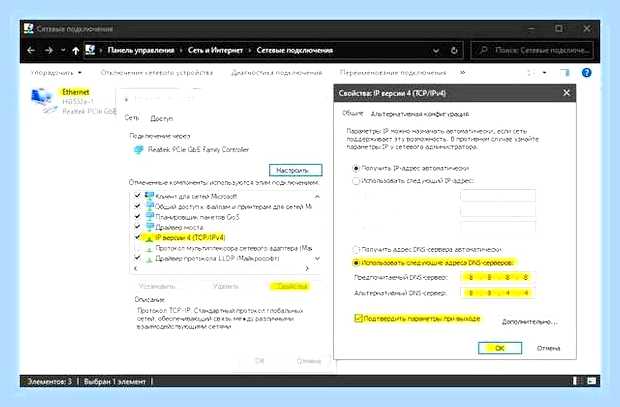Viewport: 620px width, 407px height.
Task: Click the Realtek PCIe GbE adapter icon
Action: coord(138,150)
